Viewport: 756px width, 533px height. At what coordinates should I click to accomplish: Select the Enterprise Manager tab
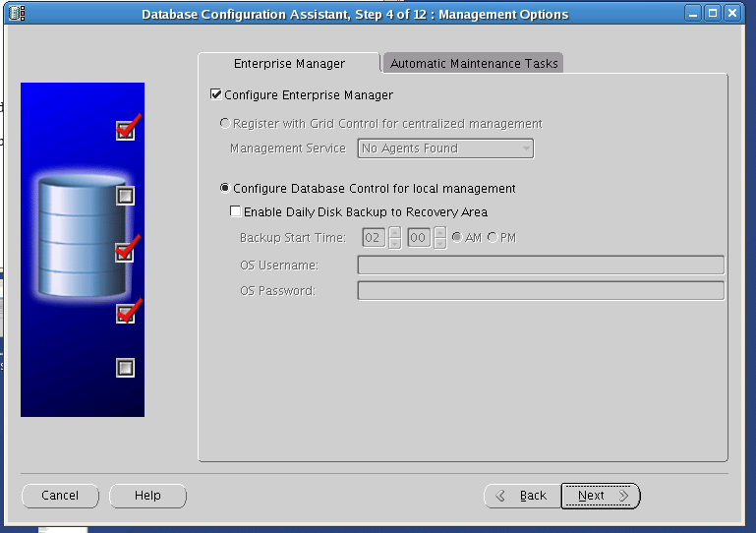click(289, 63)
